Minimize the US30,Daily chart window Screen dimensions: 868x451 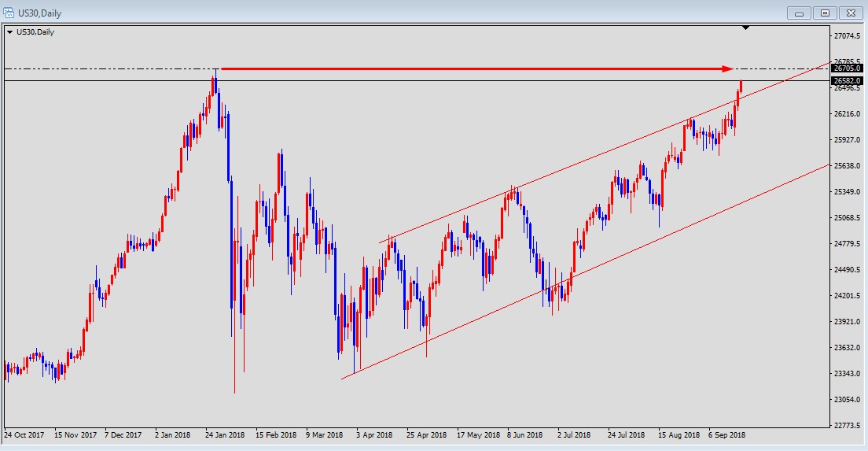point(799,13)
